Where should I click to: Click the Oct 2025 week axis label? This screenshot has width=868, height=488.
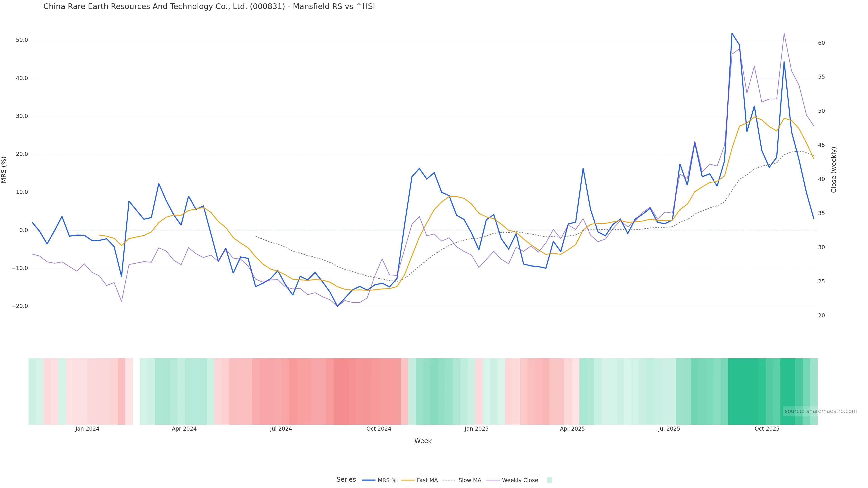point(767,429)
